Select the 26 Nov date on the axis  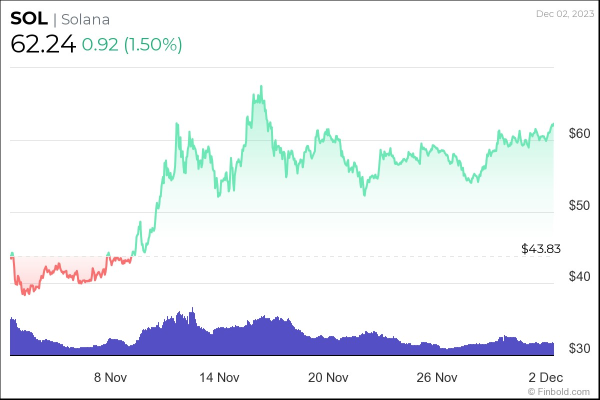click(437, 378)
